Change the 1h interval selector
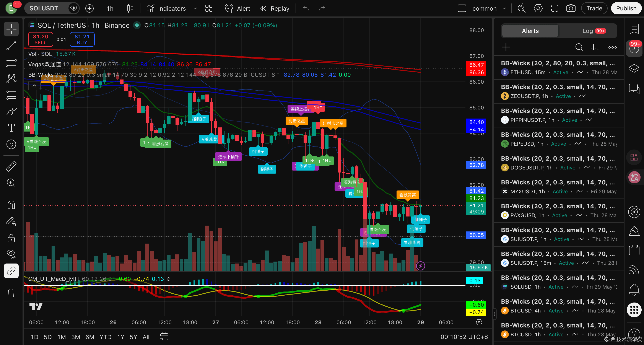 click(110, 8)
